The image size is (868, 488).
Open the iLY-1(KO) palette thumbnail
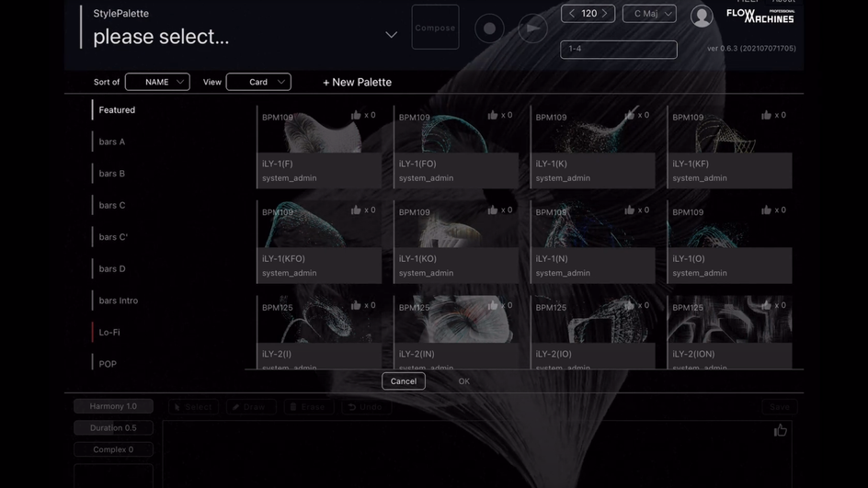click(x=456, y=224)
